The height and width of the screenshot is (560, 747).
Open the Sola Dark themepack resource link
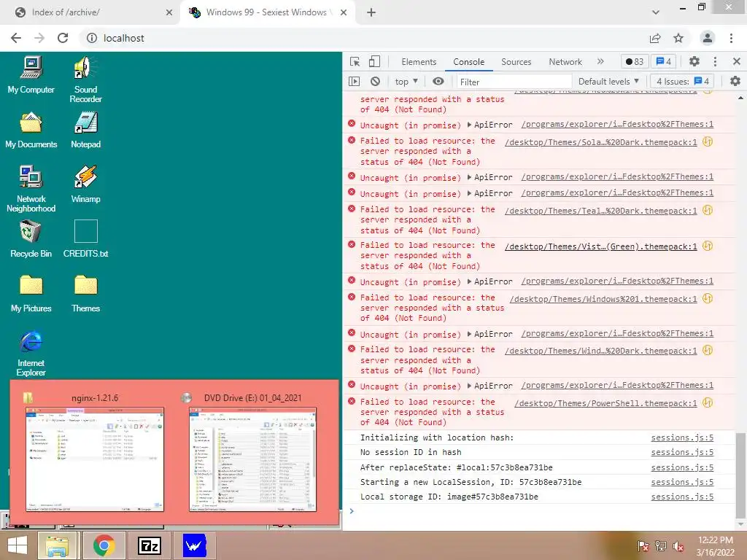click(x=601, y=142)
